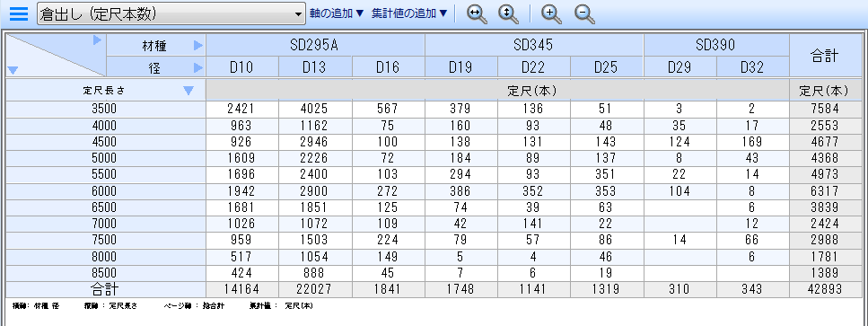Open the 定尺長さ filter arrow

[x=189, y=91]
